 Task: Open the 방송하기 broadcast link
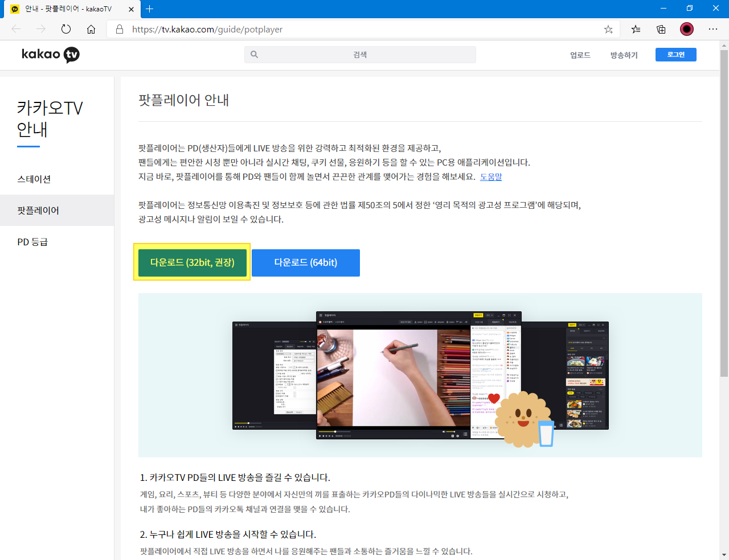624,55
